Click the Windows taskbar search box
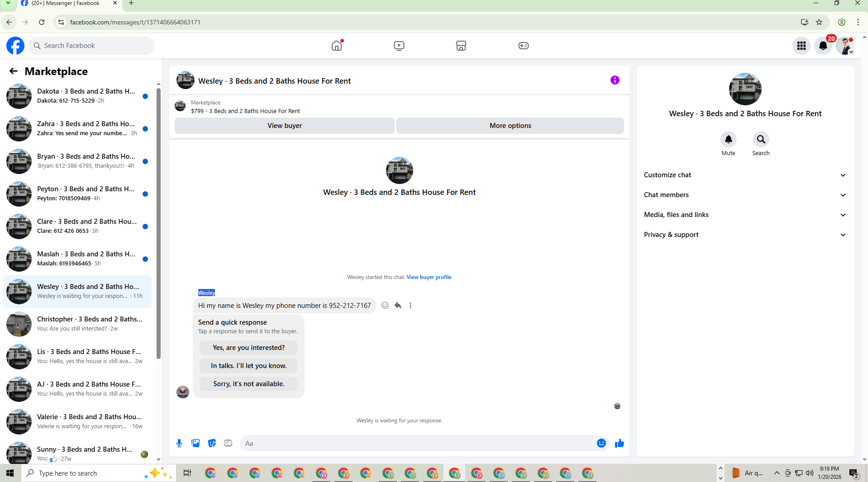Image resolution: width=868 pixels, height=482 pixels. pyautogui.click(x=98, y=473)
